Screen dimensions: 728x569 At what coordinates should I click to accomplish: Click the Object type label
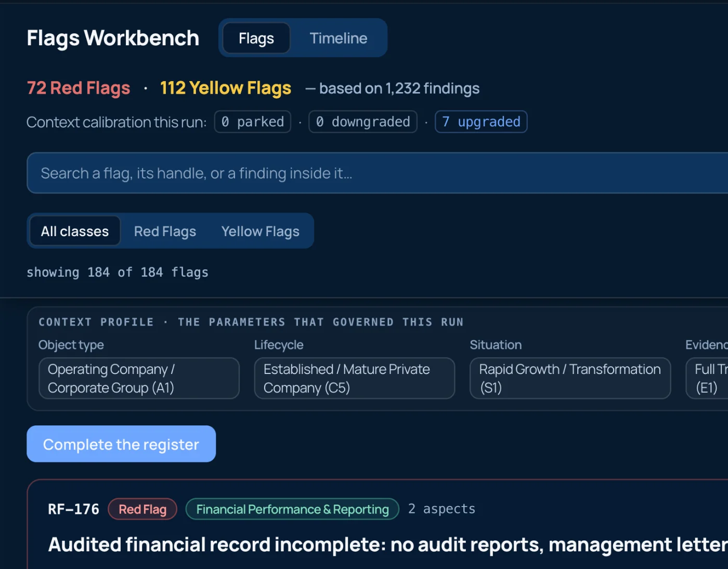coord(71,345)
